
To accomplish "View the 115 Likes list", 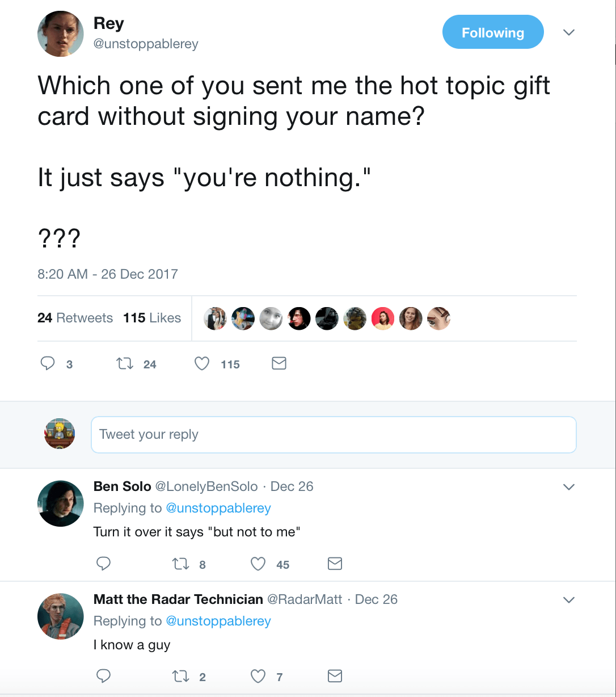I will click(x=152, y=318).
